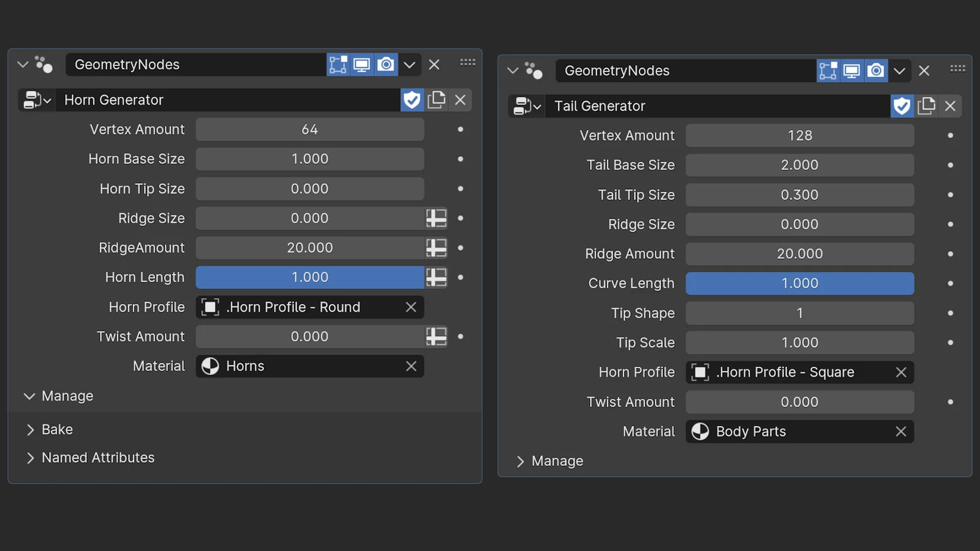This screenshot has width=980, height=551.
Task: Toggle edit-mode display for Horn Generator
Action: (x=338, y=64)
